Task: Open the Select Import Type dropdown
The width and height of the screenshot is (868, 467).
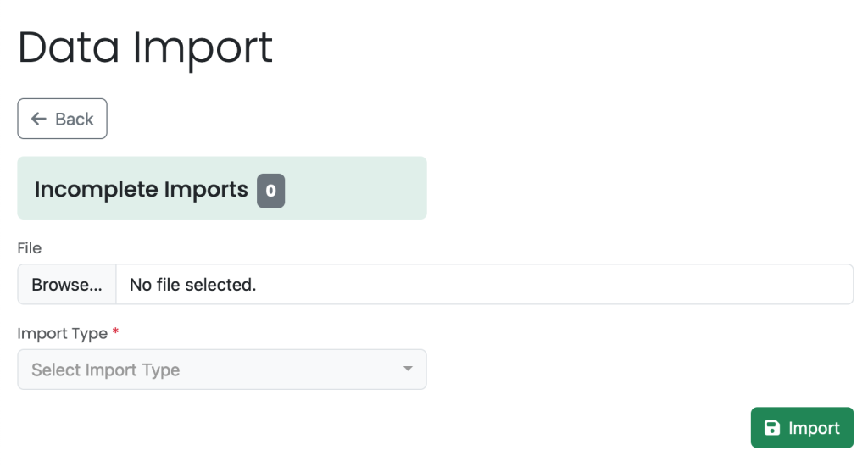Action: 222,369
